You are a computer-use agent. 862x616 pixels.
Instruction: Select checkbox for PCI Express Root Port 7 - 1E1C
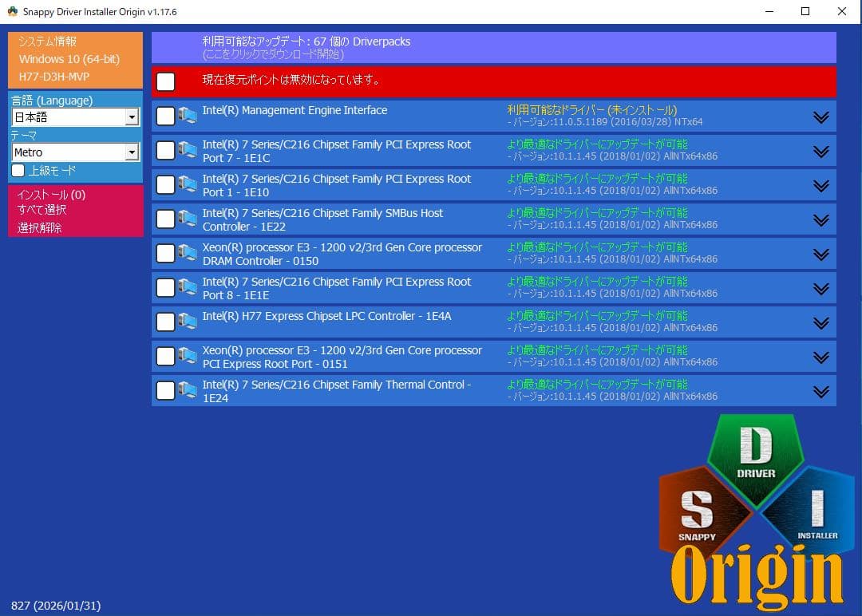pyautogui.click(x=165, y=150)
